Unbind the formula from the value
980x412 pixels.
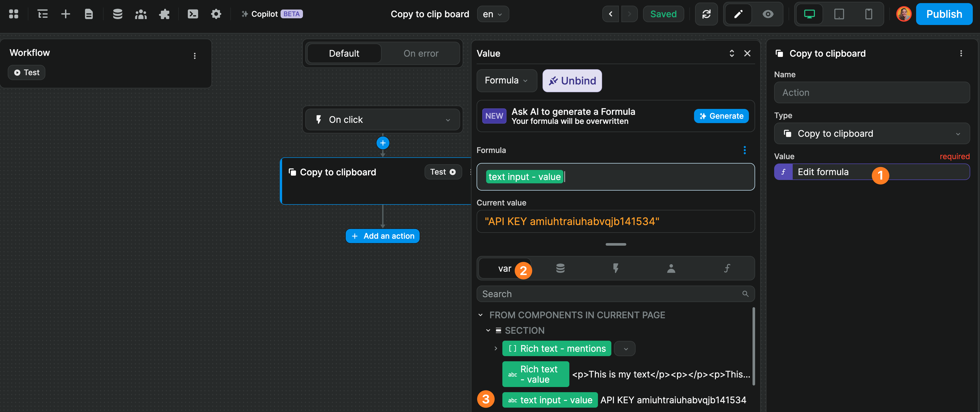pos(572,80)
